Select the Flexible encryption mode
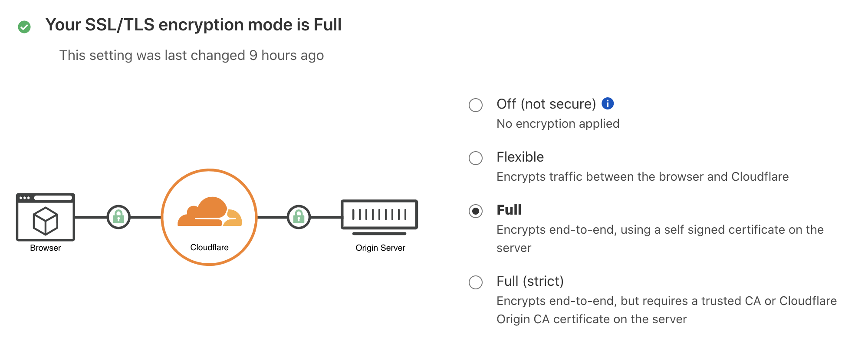This screenshot has width=868, height=338. (476, 158)
